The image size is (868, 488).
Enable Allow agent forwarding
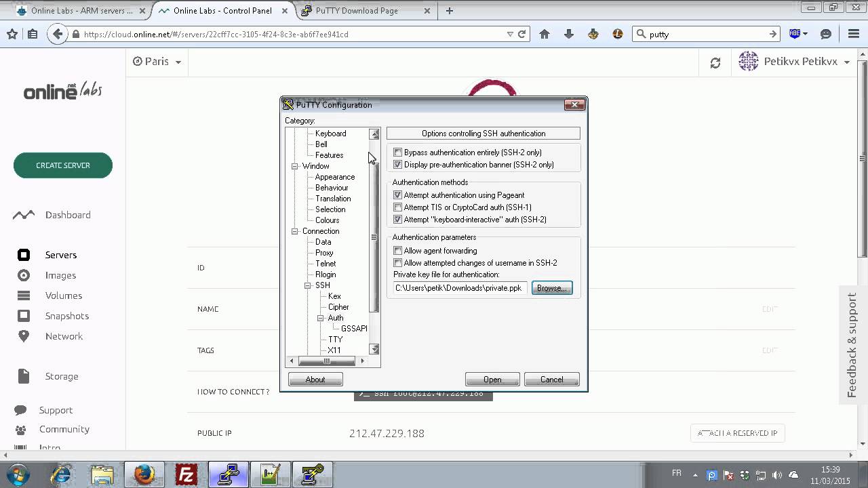click(398, 251)
